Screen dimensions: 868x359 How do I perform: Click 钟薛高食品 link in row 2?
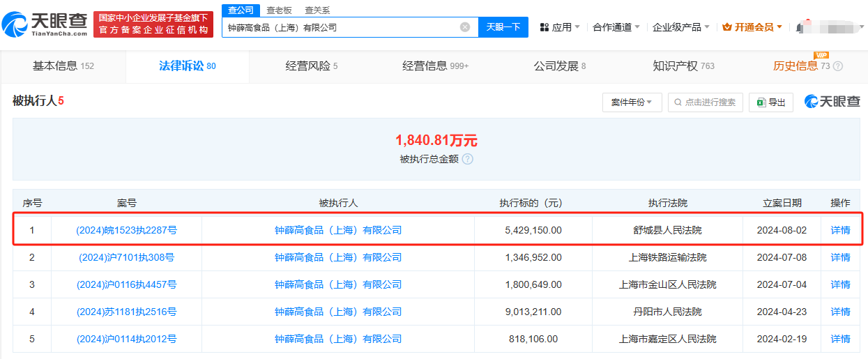point(338,257)
